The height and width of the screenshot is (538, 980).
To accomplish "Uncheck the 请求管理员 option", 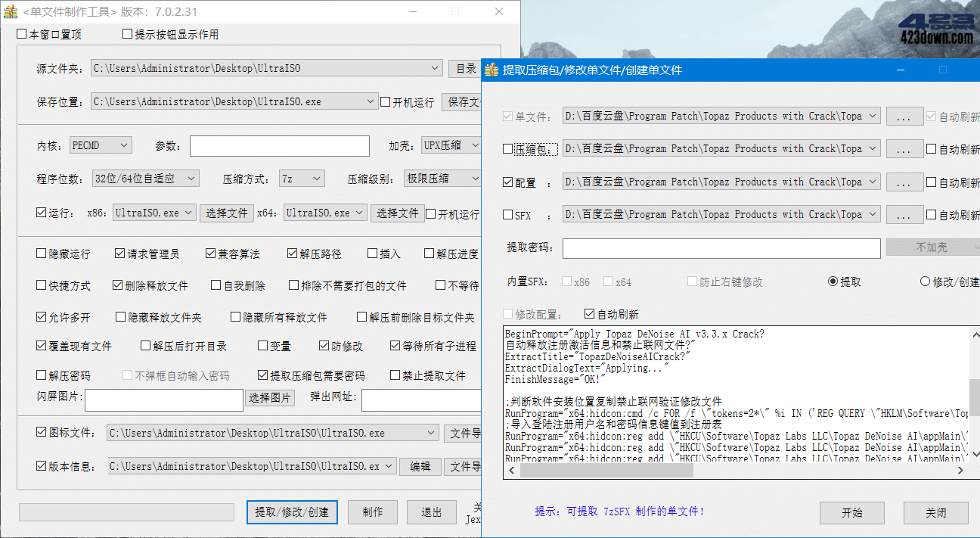I will click(x=119, y=253).
